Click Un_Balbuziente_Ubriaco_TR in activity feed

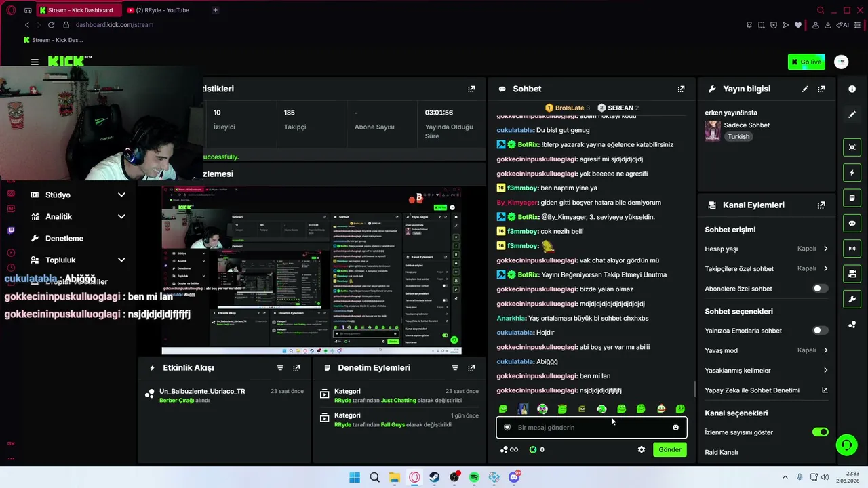click(x=202, y=391)
